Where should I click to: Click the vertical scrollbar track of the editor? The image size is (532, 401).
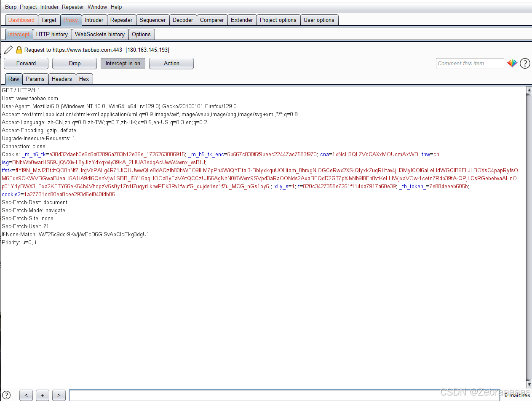[x=529, y=237]
